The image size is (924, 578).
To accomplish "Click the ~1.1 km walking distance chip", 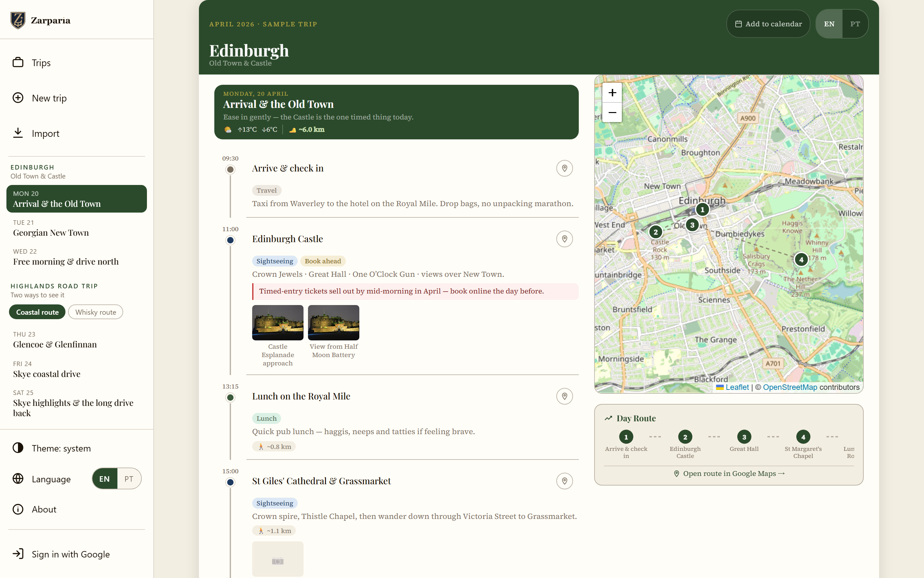I will coord(274,530).
